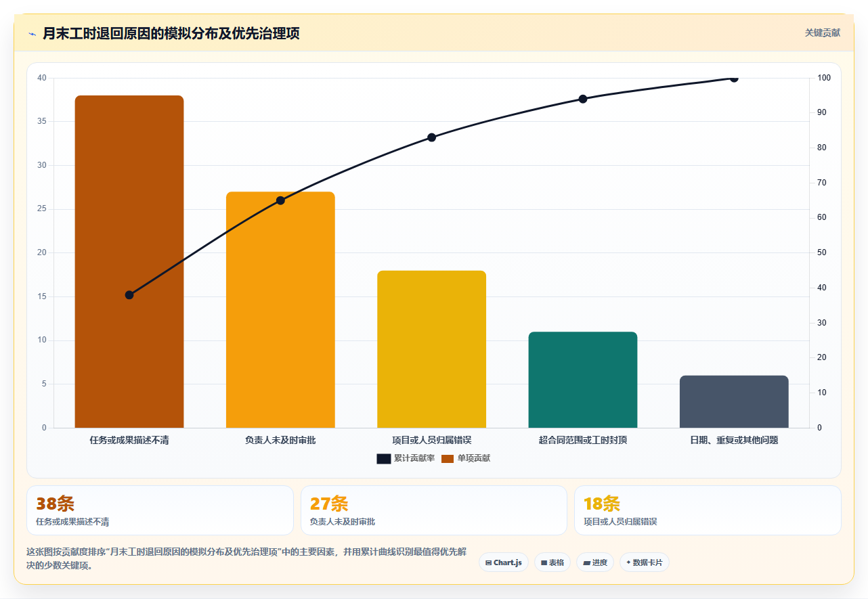Image resolution: width=868 pixels, height=599 pixels.
Task: Click the 单项贡献 legend text
Action: (474, 459)
